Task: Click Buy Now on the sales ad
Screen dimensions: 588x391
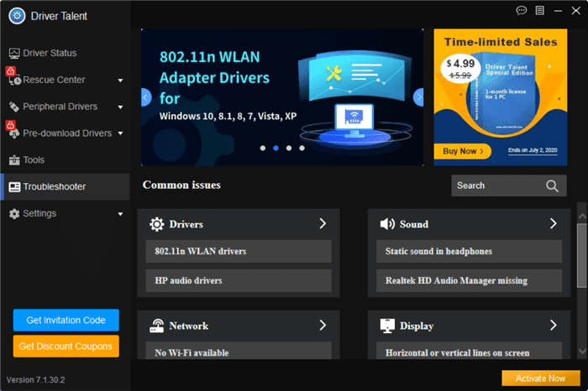Action: (x=462, y=151)
